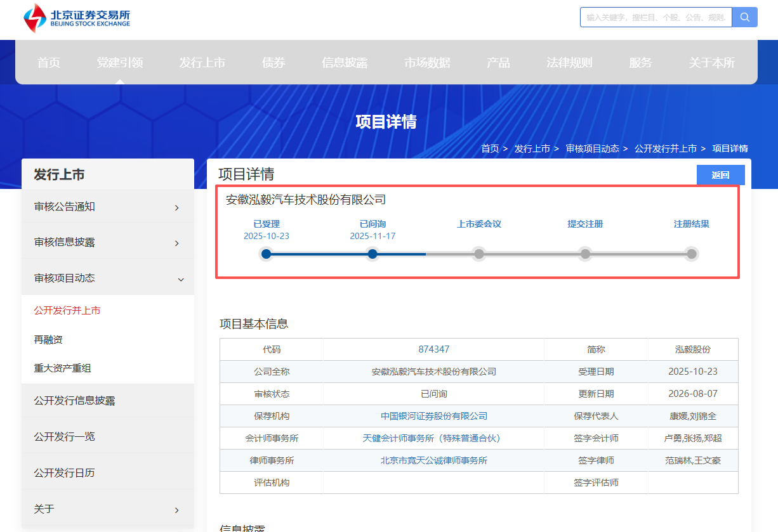
Task: Expand 审核信息披露 sidebar chevron
Action: [176, 243]
